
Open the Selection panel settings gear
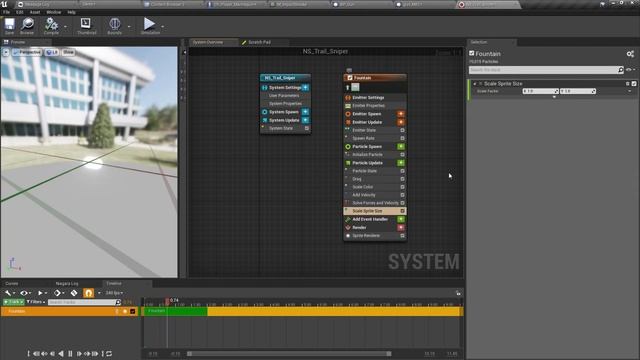[630, 54]
